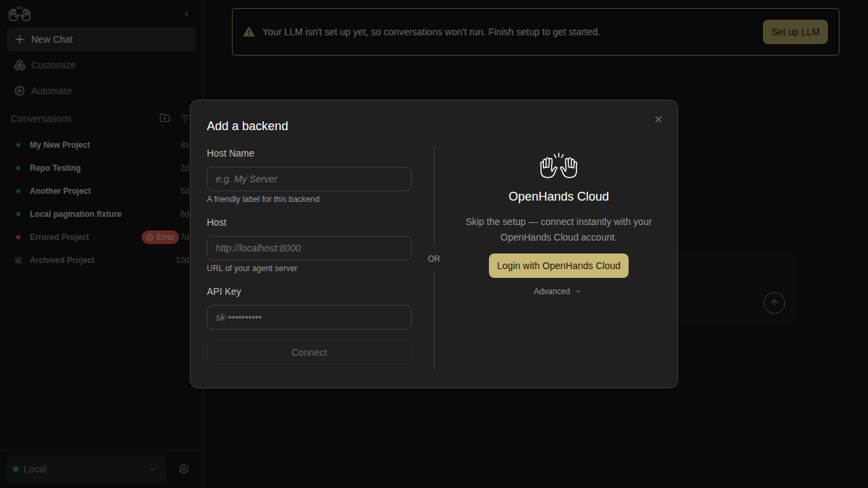This screenshot has height=488, width=868.
Task: Open the Another Project conversation
Action: coord(101,191)
